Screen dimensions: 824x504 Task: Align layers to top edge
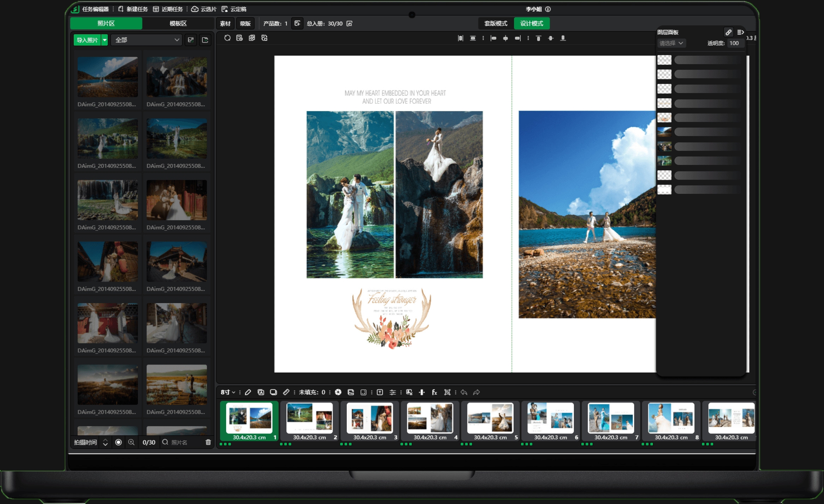[538, 38]
